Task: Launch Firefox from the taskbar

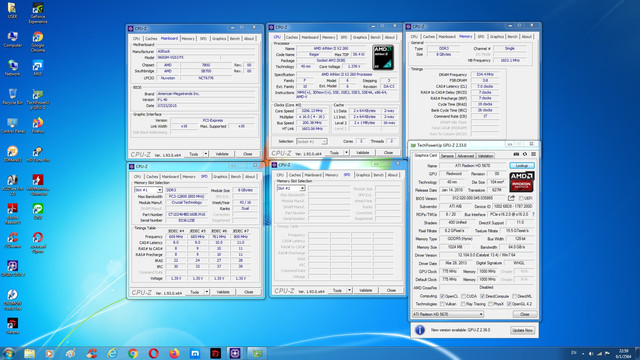Action: tap(174, 353)
